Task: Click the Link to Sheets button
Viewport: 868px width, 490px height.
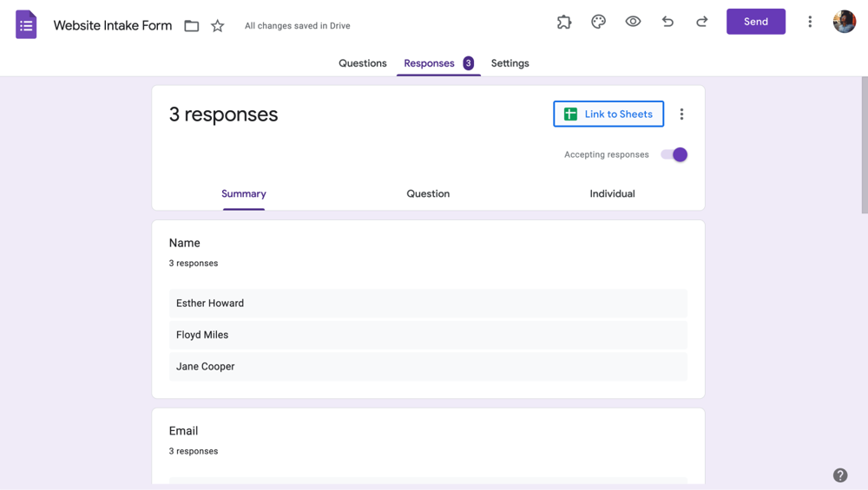Action: tap(608, 114)
